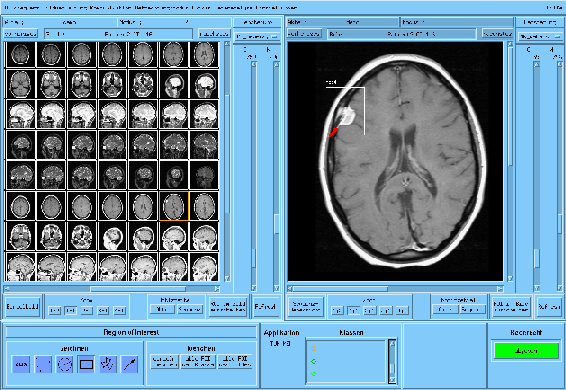Open the first sagittal thumbnail in the third row
Viewport: 566px width, 390px height.
[x=20, y=114]
